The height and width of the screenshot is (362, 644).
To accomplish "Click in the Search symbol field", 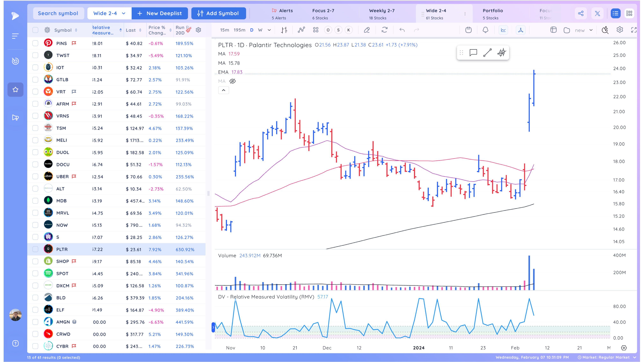I will point(58,13).
